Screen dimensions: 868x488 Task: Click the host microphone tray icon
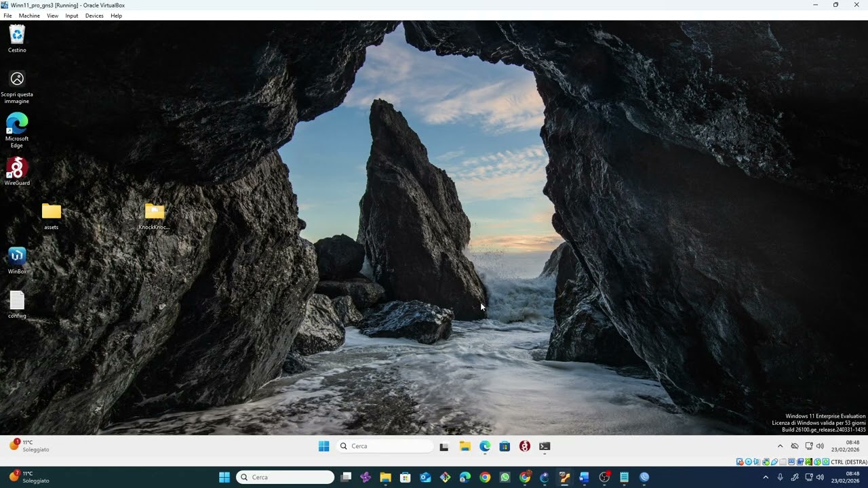pyautogui.click(x=781, y=477)
